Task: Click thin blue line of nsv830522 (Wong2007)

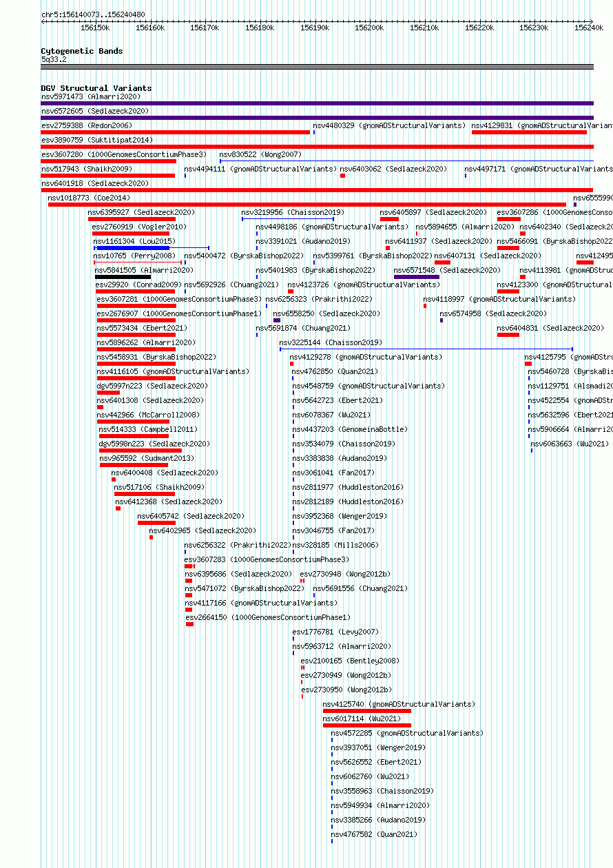Action: pos(406,161)
